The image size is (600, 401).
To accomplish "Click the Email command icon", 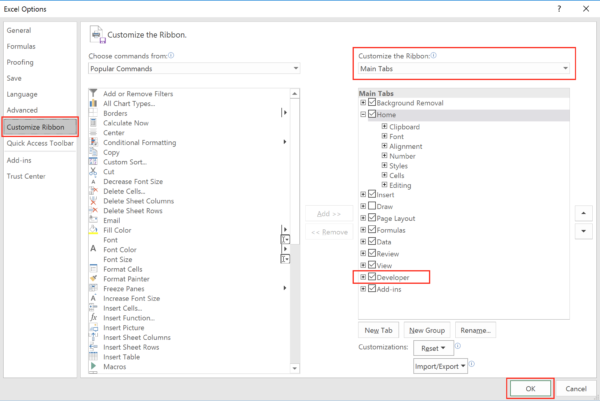I will pyautogui.click(x=93, y=220).
